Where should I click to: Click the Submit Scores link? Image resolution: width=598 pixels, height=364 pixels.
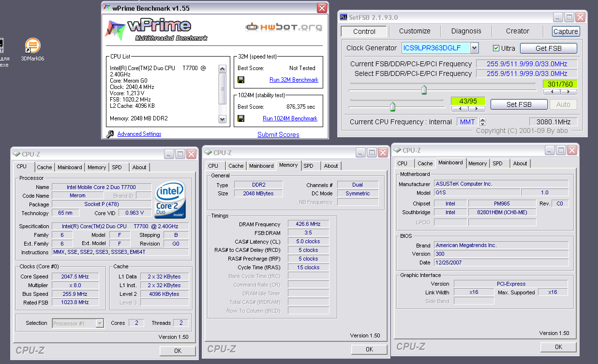pyautogui.click(x=278, y=134)
